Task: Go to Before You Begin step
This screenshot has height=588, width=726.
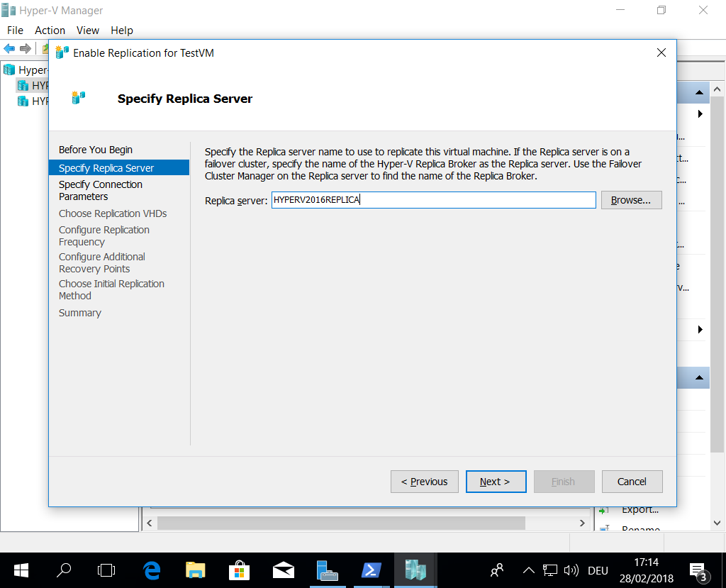Action: point(96,150)
